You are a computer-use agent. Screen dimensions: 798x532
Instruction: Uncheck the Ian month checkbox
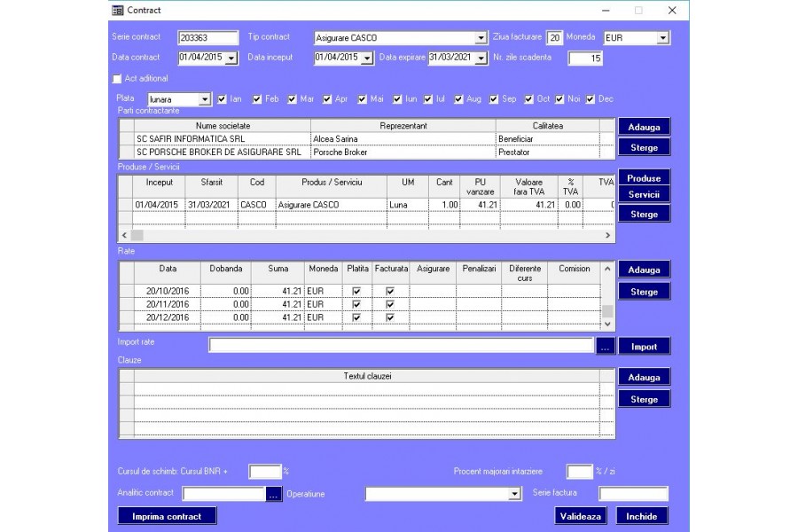point(222,99)
